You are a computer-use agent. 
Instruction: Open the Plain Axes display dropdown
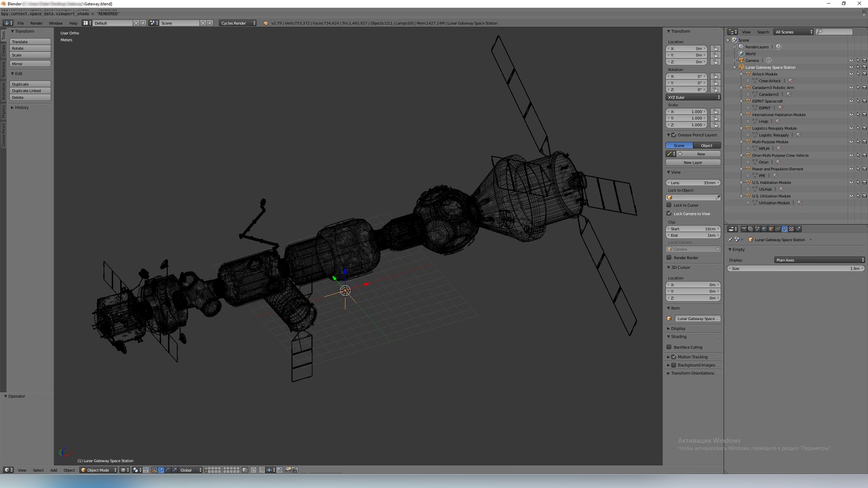point(820,260)
